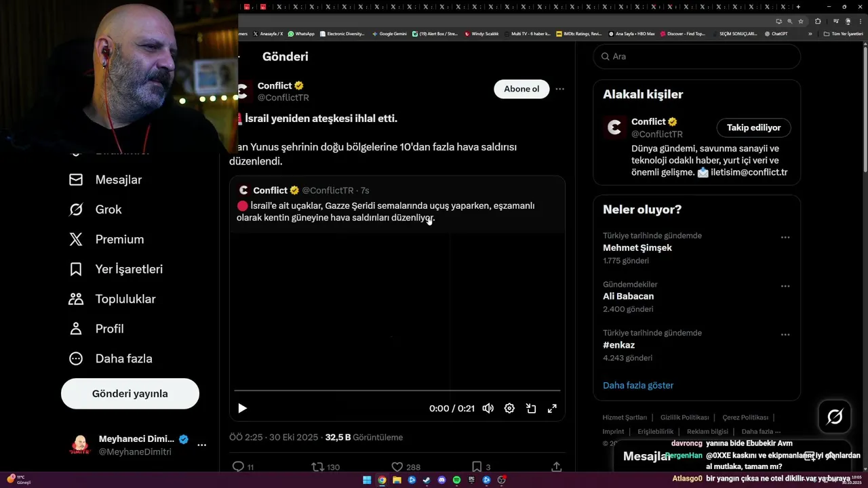The image size is (868, 488).
Task: Click the Mesajlar envelope icon
Action: (x=76, y=180)
